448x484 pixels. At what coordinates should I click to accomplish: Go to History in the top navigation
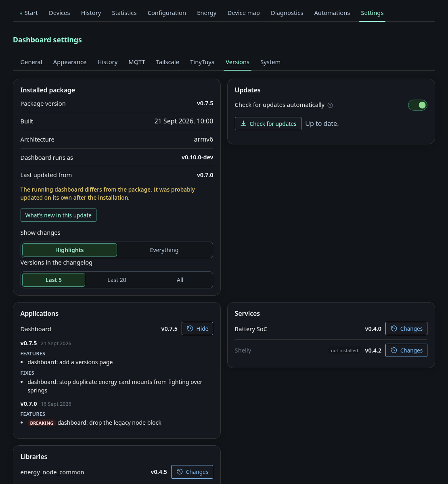click(91, 13)
